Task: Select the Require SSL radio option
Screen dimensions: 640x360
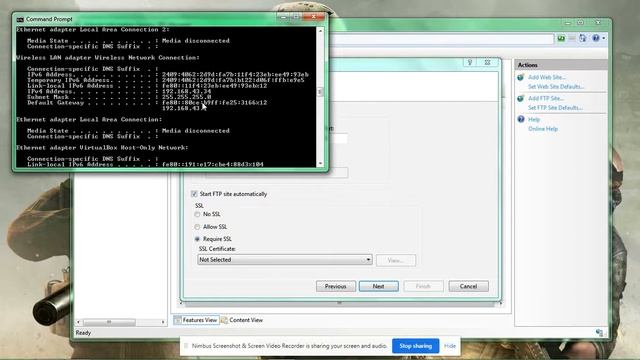Action: [197, 239]
